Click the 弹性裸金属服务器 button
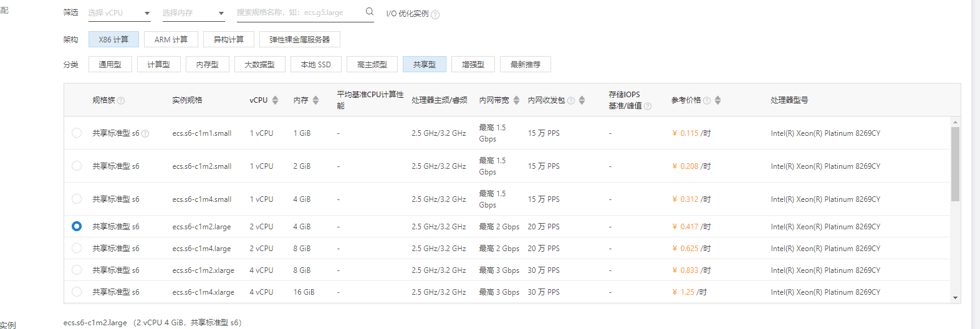Viewport: 980px width, 329px height. [299, 39]
